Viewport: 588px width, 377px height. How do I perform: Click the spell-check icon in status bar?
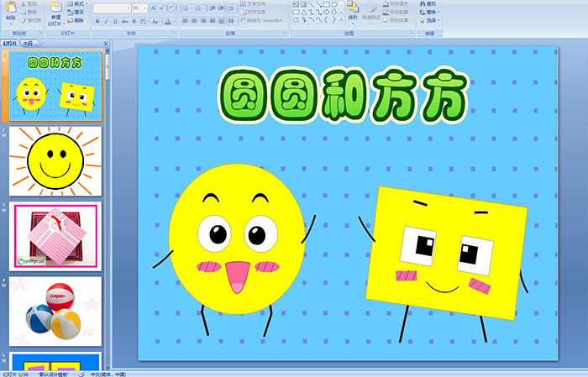pos(81,374)
